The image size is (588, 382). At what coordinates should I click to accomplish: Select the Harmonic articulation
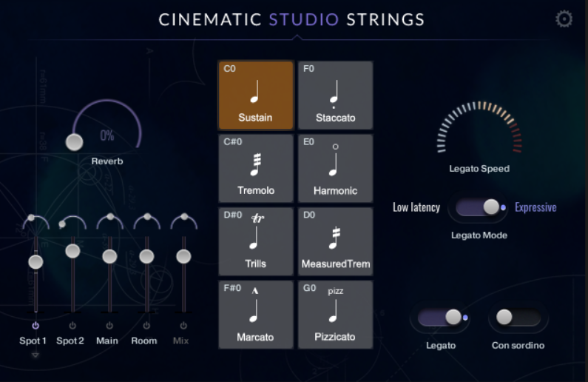tap(335, 168)
